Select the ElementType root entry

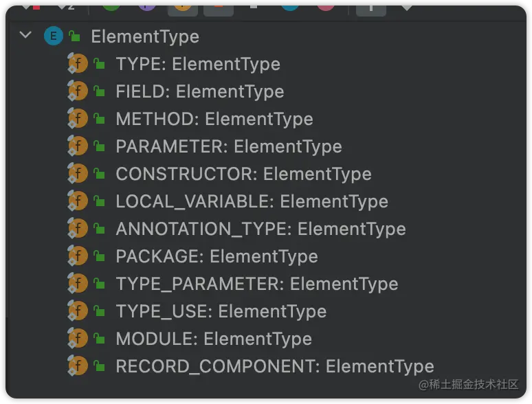point(144,36)
